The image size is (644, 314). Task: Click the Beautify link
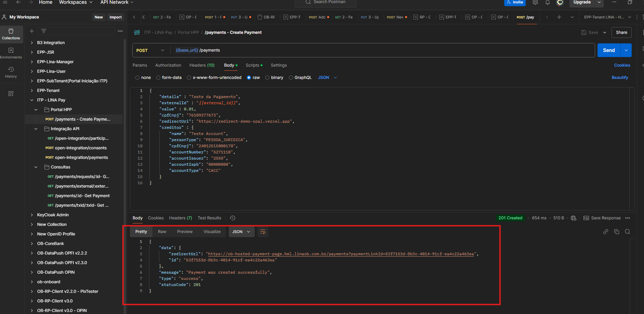pyautogui.click(x=619, y=78)
